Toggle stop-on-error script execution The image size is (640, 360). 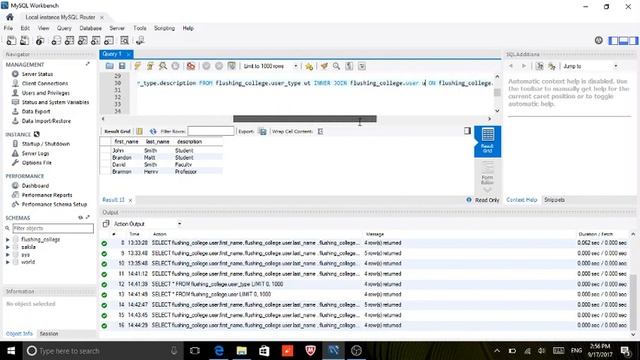pyautogui.click(x=191, y=66)
